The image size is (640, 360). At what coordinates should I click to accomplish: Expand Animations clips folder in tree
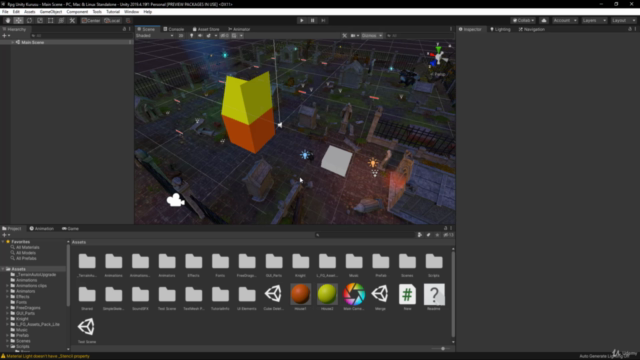tap(7, 286)
